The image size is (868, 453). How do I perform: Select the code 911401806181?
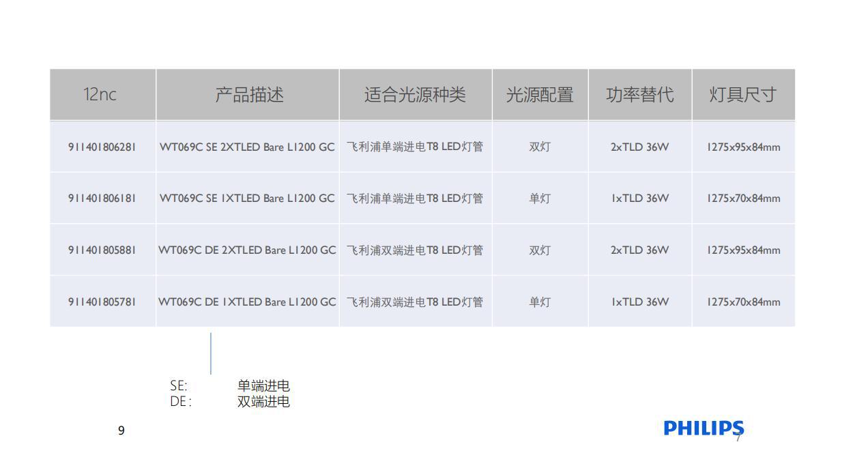(x=102, y=199)
